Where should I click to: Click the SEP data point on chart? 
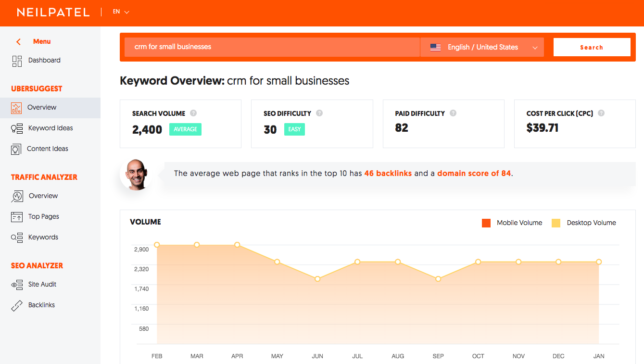(438, 279)
